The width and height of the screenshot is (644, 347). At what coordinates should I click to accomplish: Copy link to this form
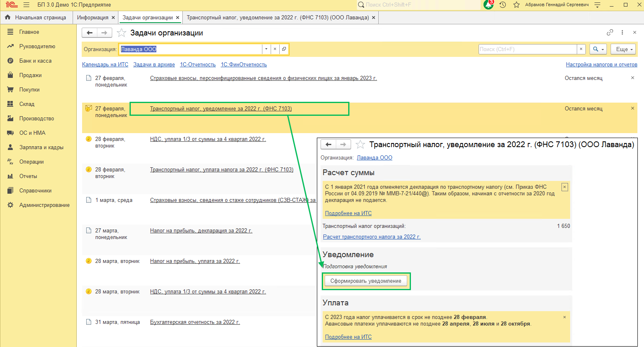(x=610, y=33)
